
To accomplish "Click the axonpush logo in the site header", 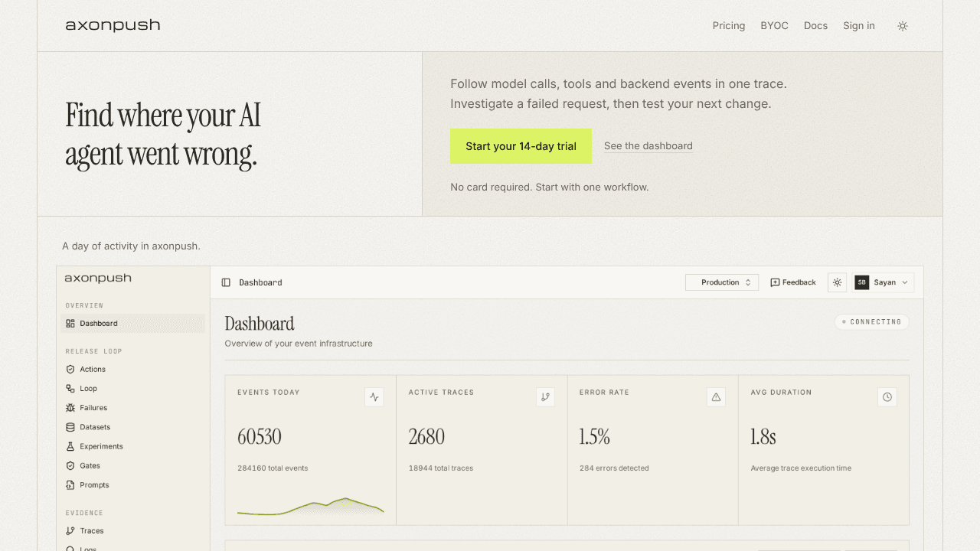I will pyautogui.click(x=113, y=25).
